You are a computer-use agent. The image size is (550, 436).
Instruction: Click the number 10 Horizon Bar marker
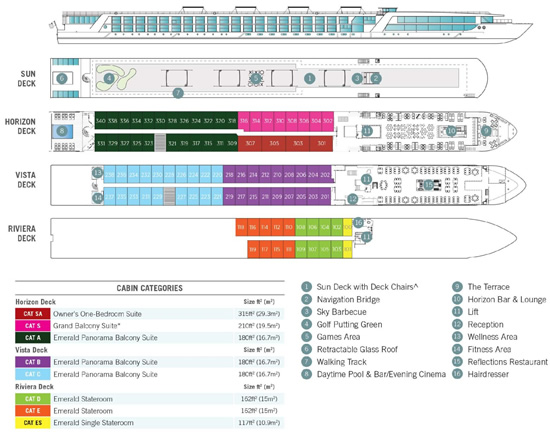click(451, 131)
